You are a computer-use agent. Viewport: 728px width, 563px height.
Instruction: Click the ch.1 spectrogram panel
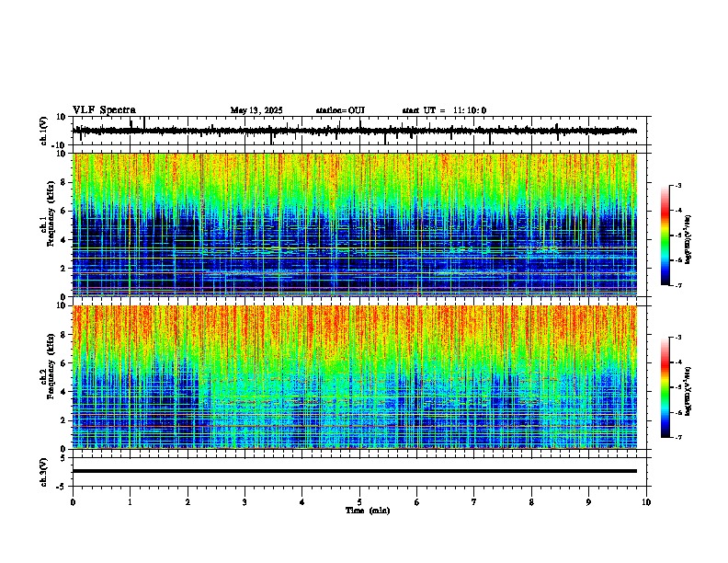tap(355, 224)
